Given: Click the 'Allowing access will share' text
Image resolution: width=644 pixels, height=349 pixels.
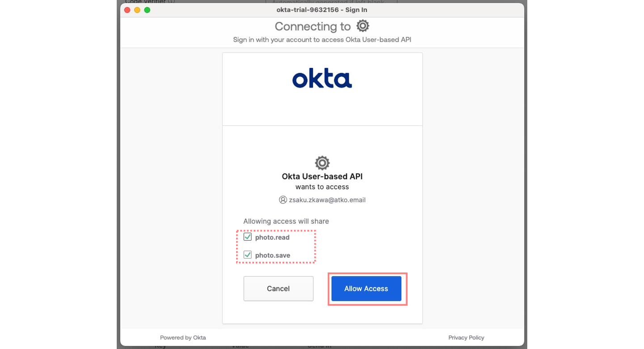Looking at the screenshot, I should pyautogui.click(x=286, y=221).
